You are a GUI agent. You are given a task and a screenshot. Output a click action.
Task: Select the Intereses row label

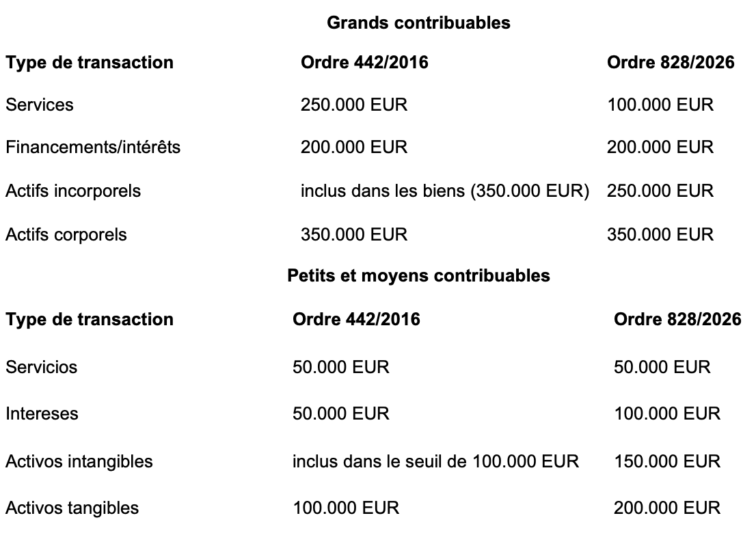[x=42, y=413]
